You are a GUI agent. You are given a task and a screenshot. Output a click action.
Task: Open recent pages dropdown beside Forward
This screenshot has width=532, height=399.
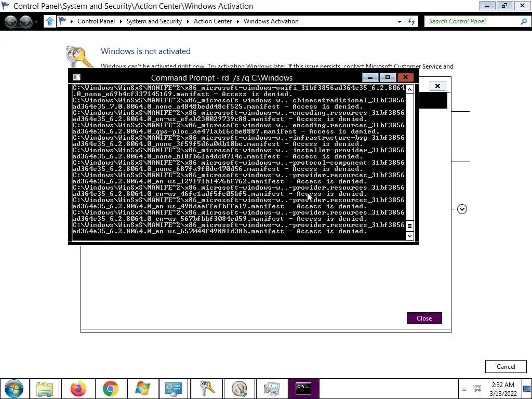pyautogui.click(x=36, y=22)
